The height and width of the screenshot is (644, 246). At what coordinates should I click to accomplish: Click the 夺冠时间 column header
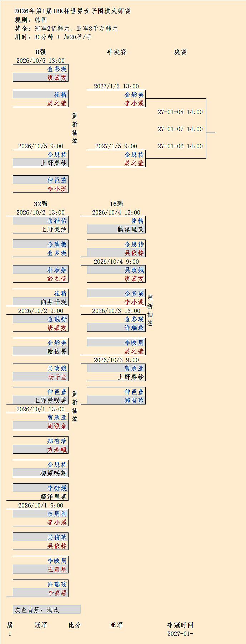tap(180, 625)
